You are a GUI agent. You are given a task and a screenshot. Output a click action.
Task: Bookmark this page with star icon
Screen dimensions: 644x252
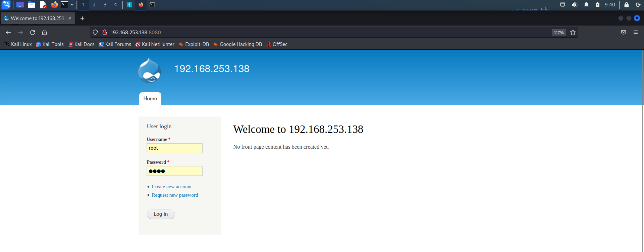pos(573,33)
